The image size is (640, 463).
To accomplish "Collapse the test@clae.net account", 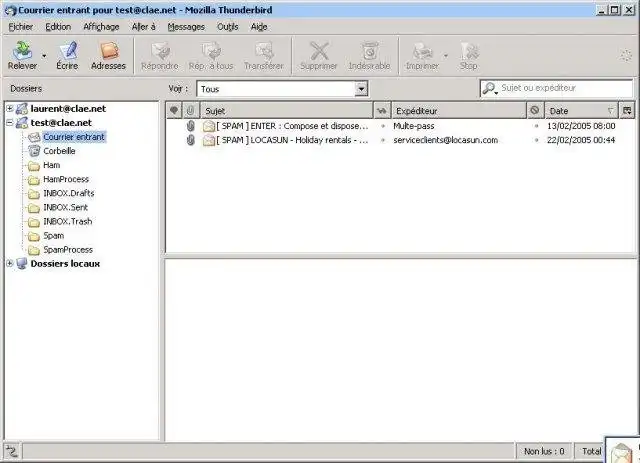I will pos(10,122).
